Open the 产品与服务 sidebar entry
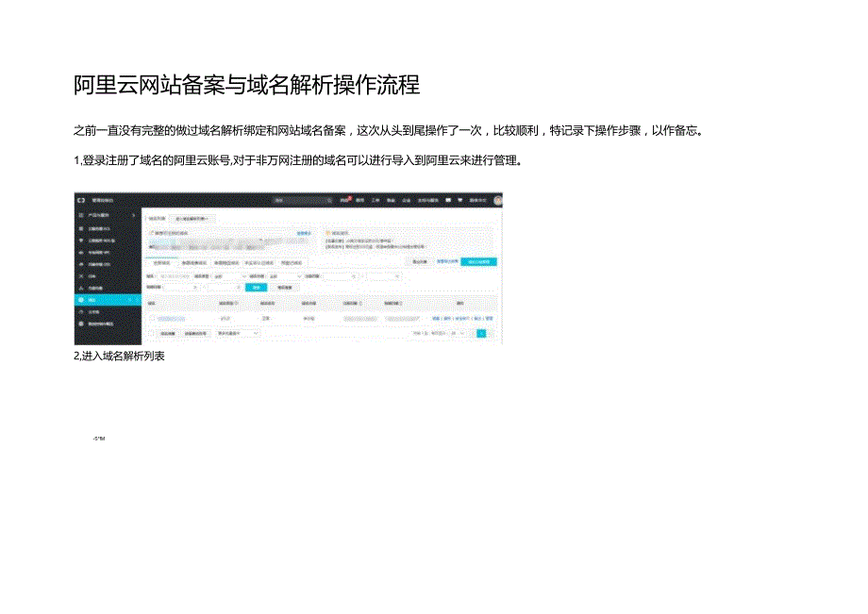 coord(98,214)
